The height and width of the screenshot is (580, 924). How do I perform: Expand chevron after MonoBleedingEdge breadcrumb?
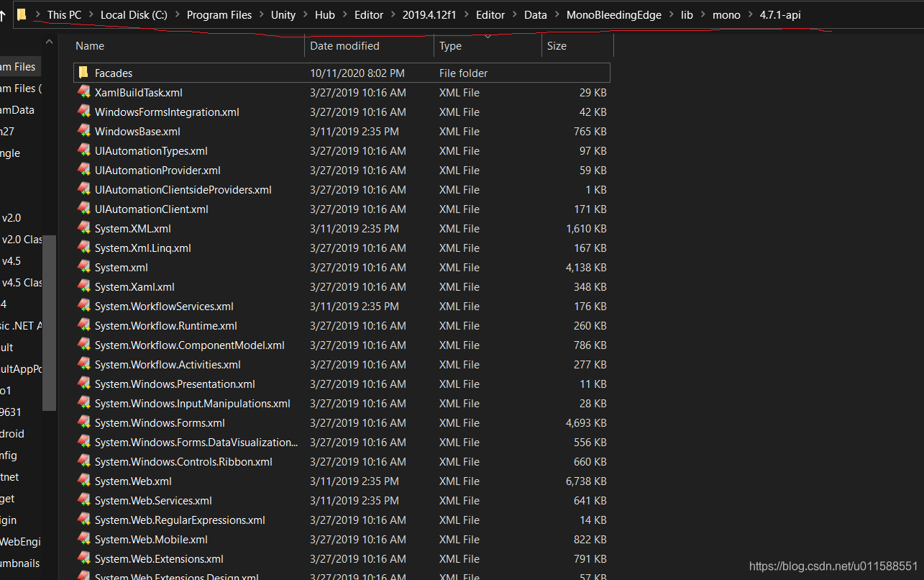coord(671,15)
